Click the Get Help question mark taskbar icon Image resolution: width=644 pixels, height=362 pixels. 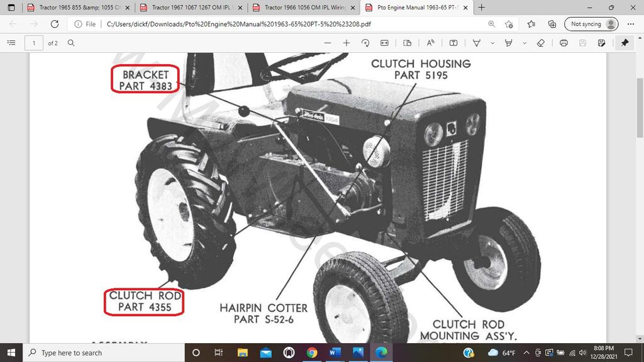click(x=469, y=353)
